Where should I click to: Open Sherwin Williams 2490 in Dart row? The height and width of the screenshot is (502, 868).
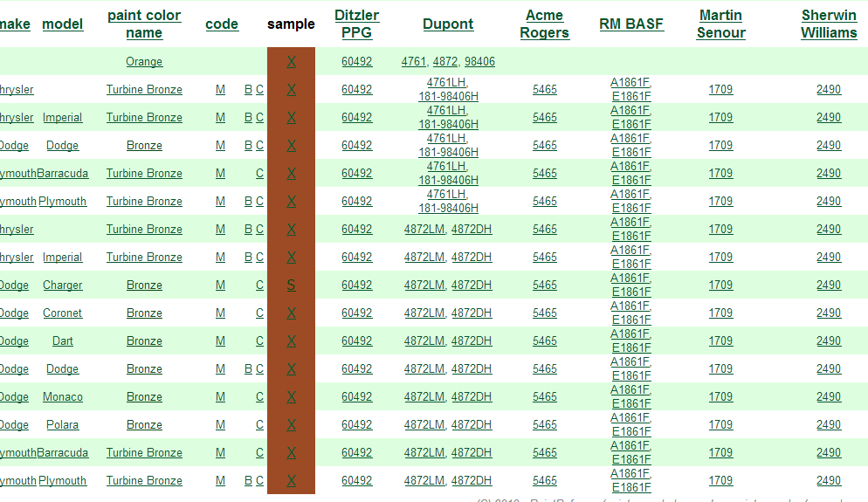(x=829, y=341)
